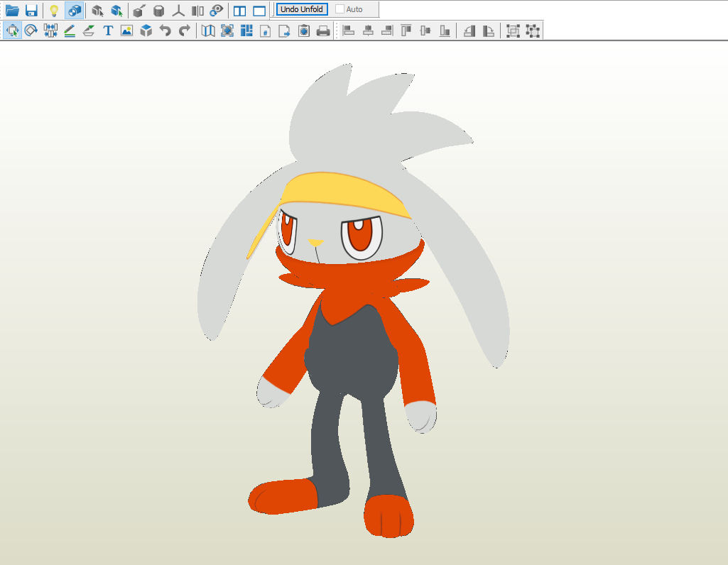Viewport: 728px width, 565px height.
Task: Toggle the light bulb lighting icon
Action: (x=54, y=10)
